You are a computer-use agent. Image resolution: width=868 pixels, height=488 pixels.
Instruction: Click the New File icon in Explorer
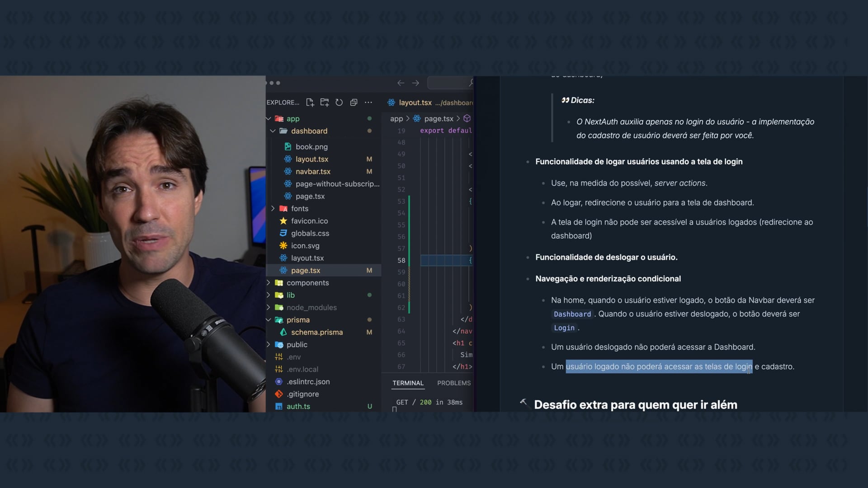point(310,103)
